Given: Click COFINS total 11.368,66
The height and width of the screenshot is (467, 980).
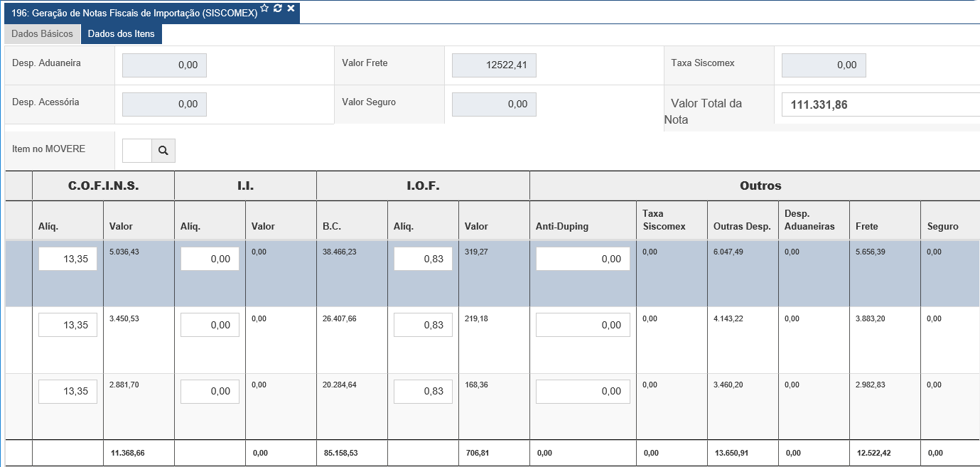Looking at the screenshot, I should point(127,453).
